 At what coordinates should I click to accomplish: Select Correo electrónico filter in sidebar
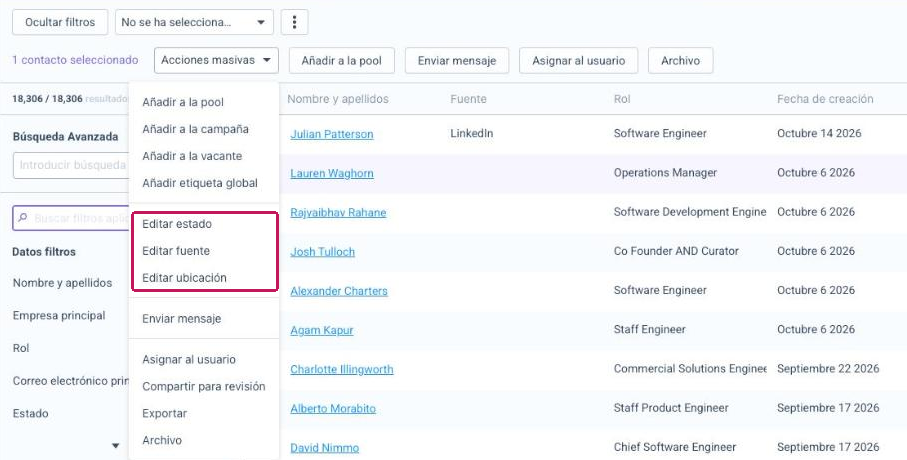point(71,381)
